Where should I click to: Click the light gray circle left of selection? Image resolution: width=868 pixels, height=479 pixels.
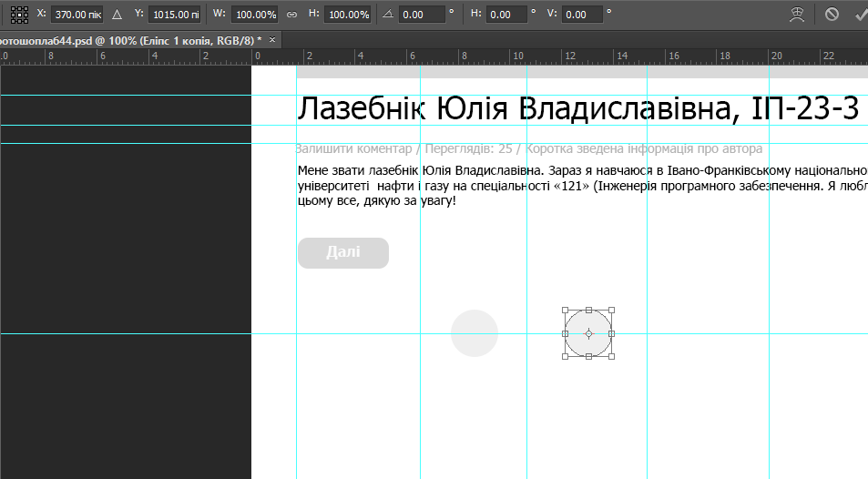pos(475,333)
